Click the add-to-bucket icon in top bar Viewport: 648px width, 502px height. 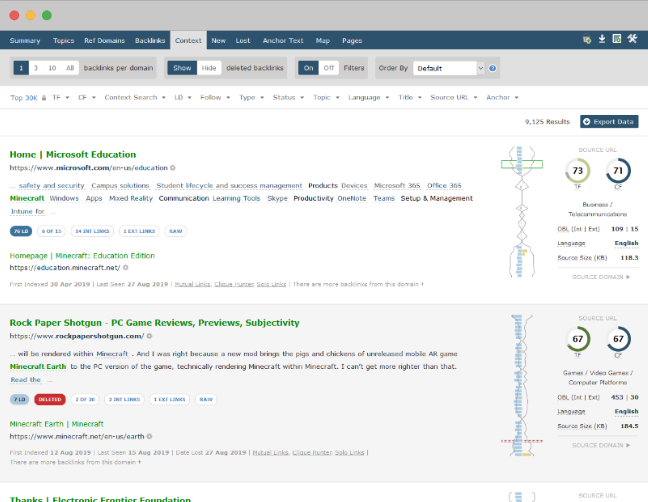[x=586, y=40]
